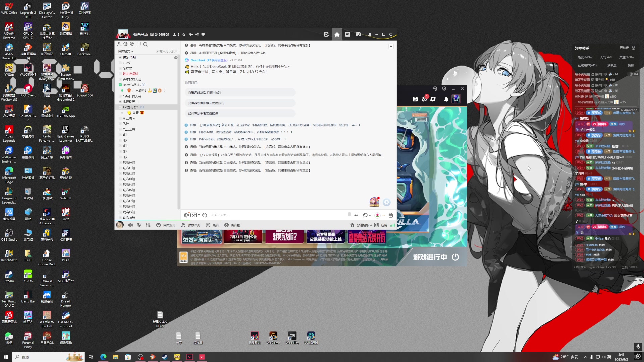This screenshot has width=644, height=362.
Task: Open the signal strength bars icon
Action: click(x=392, y=225)
